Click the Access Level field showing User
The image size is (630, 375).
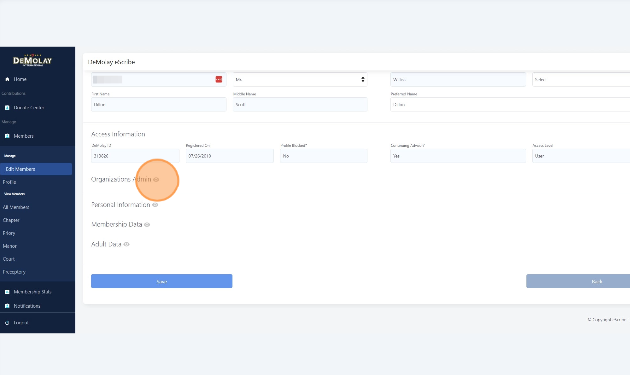(x=581, y=156)
